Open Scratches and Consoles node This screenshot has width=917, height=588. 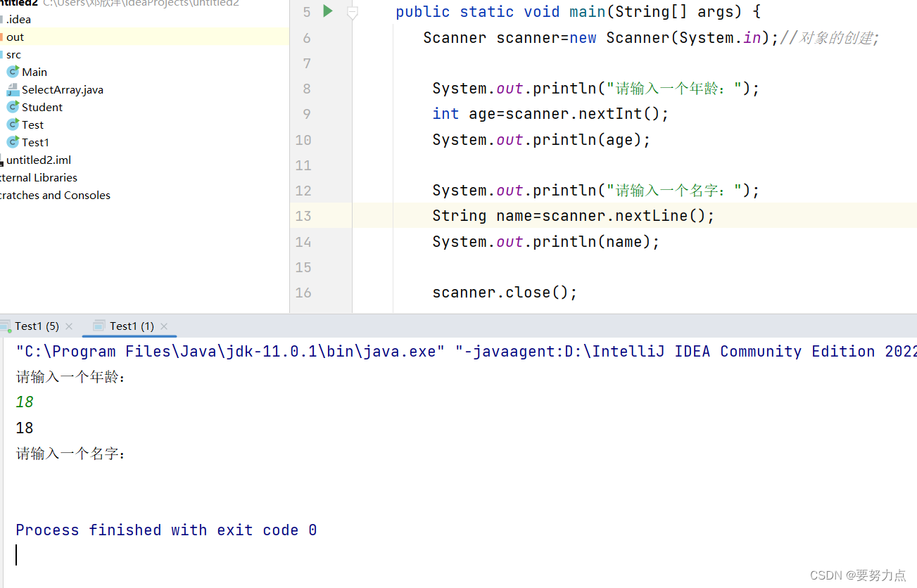tap(55, 195)
